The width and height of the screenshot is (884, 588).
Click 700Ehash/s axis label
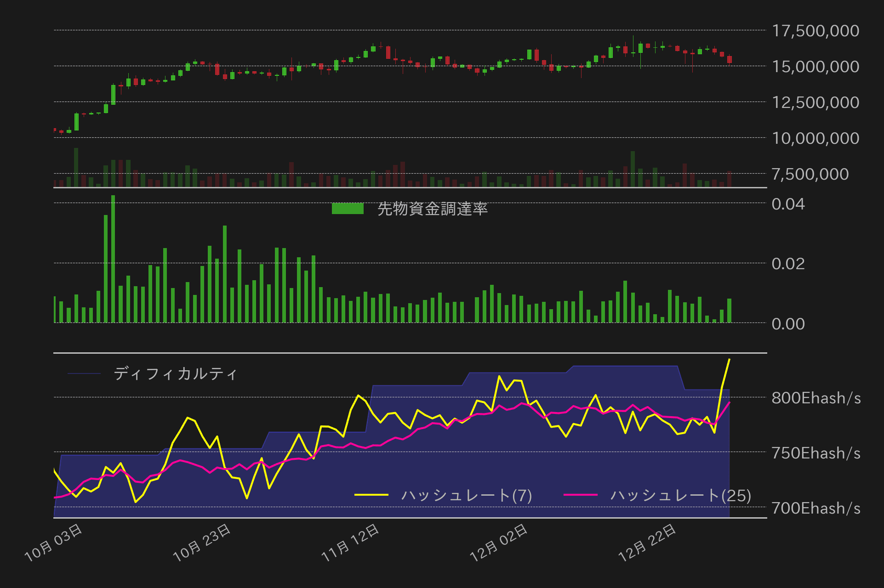(816, 508)
